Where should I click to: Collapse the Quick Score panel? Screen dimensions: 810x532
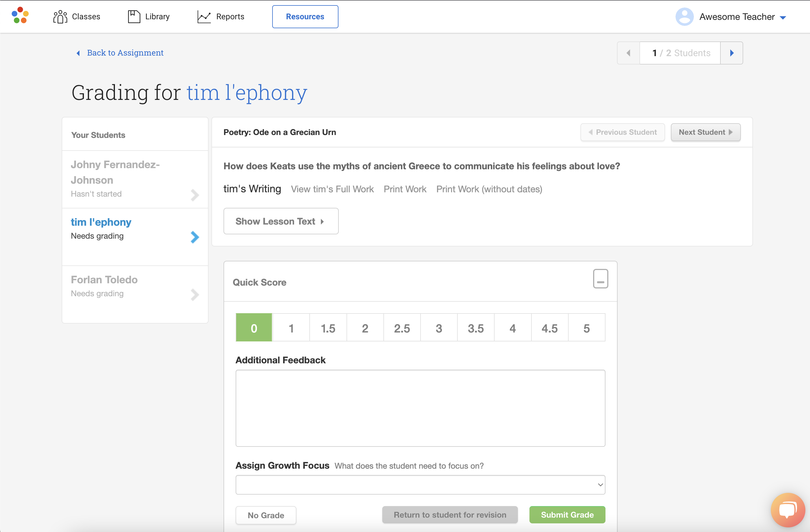[600, 279]
